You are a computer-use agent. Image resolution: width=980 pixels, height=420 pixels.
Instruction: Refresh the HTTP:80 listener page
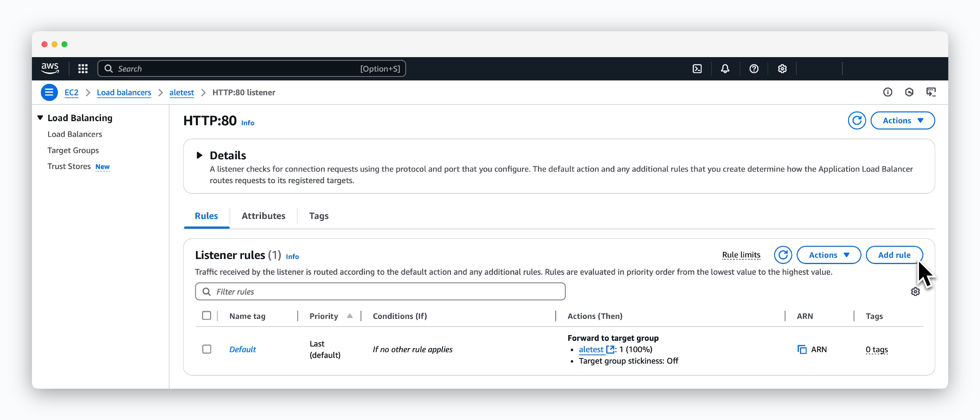point(857,121)
